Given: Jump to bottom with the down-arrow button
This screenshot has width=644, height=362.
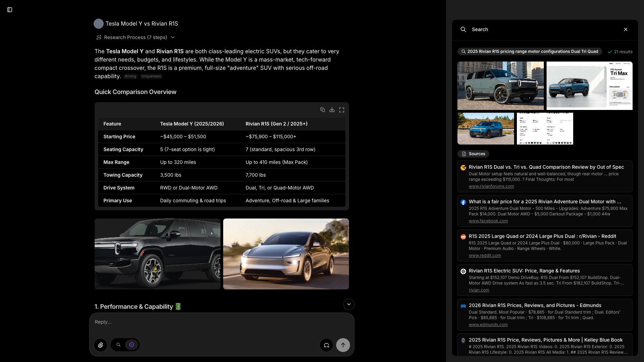Looking at the screenshot, I should [x=349, y=304].
